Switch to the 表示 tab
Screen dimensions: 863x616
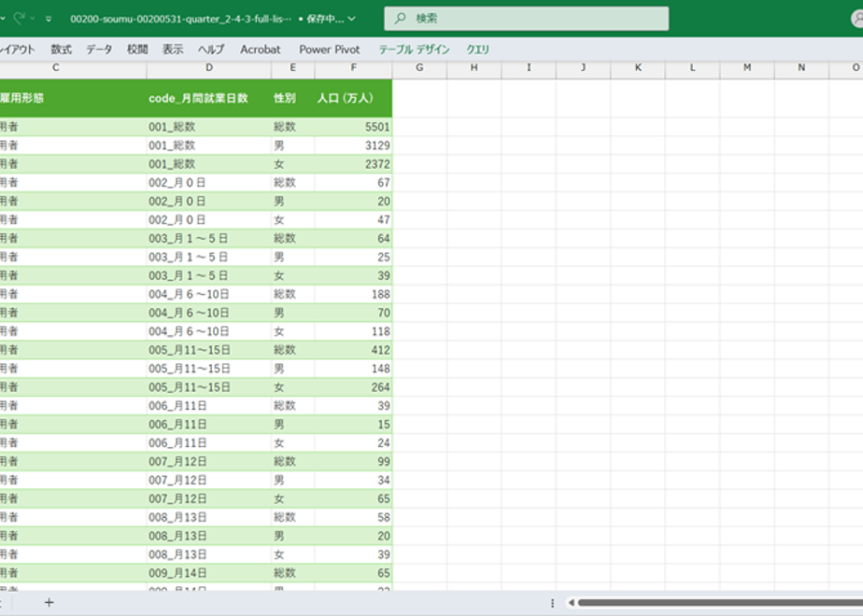pyautogui.click(x=173, y=49)
